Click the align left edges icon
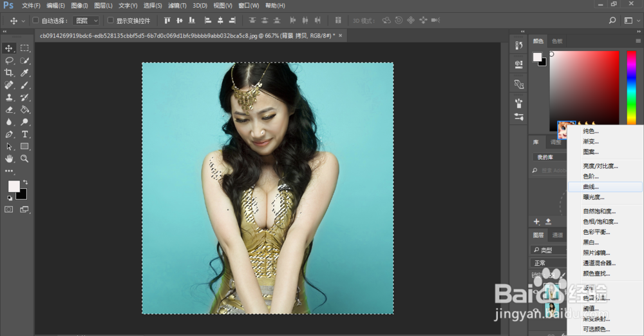The width and height of the screenshot is (644, 336). 208,20
